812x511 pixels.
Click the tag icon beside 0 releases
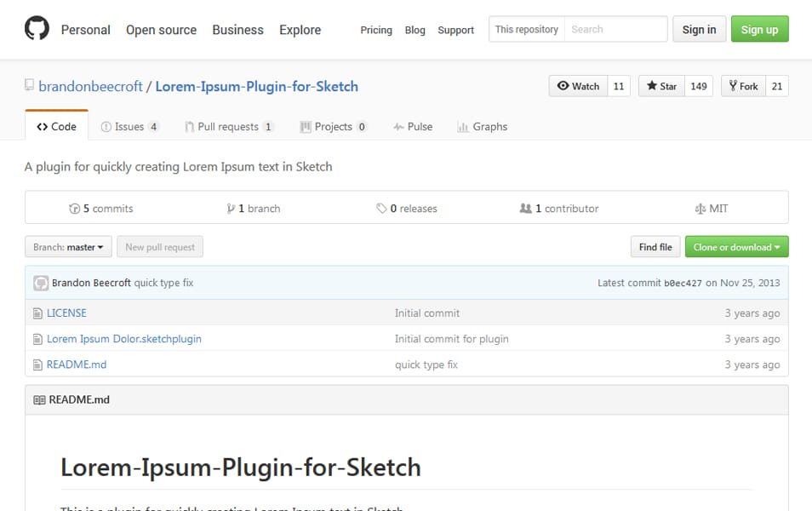381,209
